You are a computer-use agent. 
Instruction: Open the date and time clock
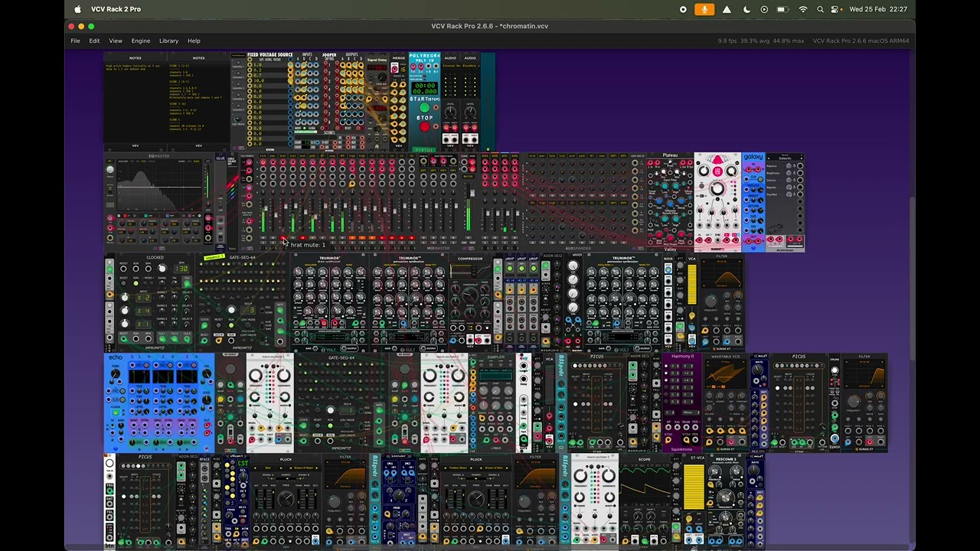pyautogui.click(x=878, y=9)
